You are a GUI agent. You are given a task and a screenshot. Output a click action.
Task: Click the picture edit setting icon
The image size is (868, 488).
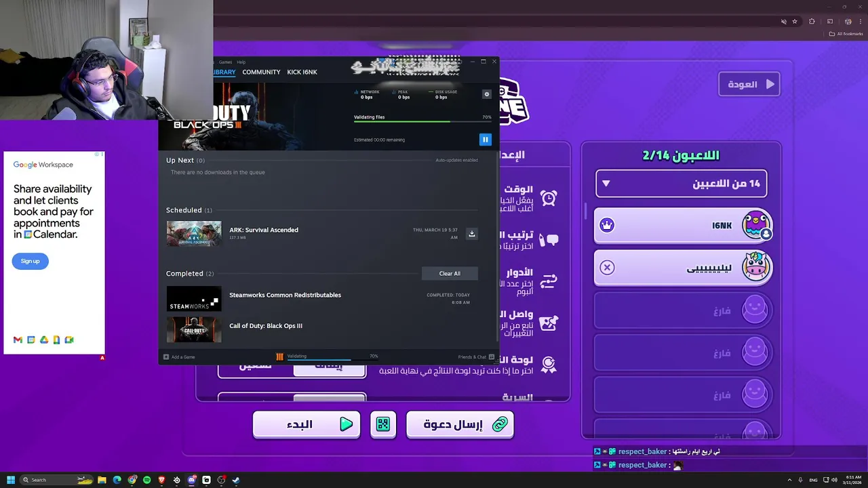coord(549,323)
